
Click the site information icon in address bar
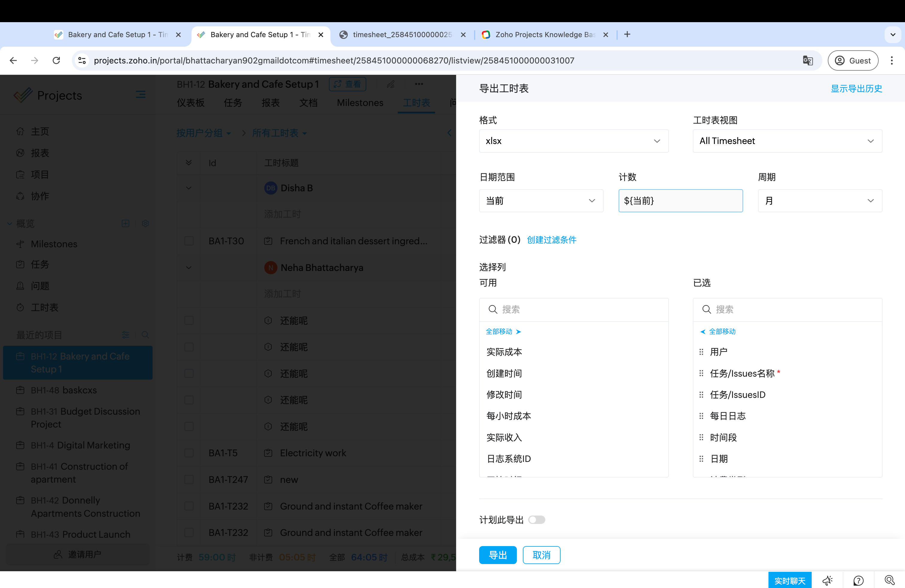tap(82, 60)
